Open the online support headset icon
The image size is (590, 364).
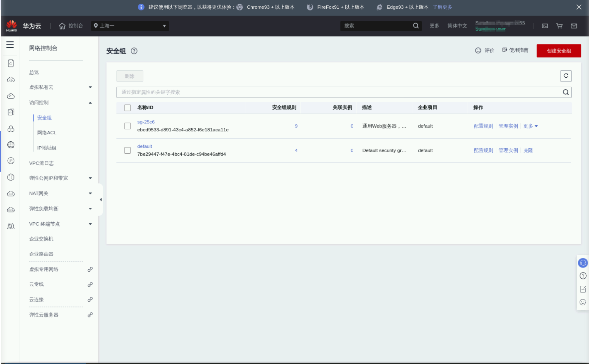pyautogui.click(x=583, y=263)
